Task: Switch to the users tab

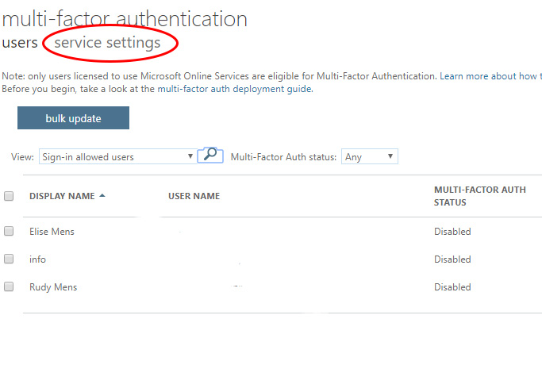Action: (x=20, y=43)
